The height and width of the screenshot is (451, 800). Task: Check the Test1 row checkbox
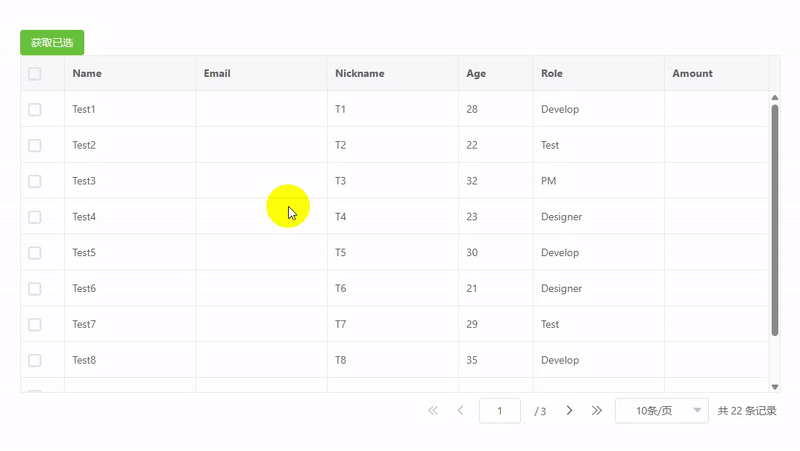tap(35, 109)
